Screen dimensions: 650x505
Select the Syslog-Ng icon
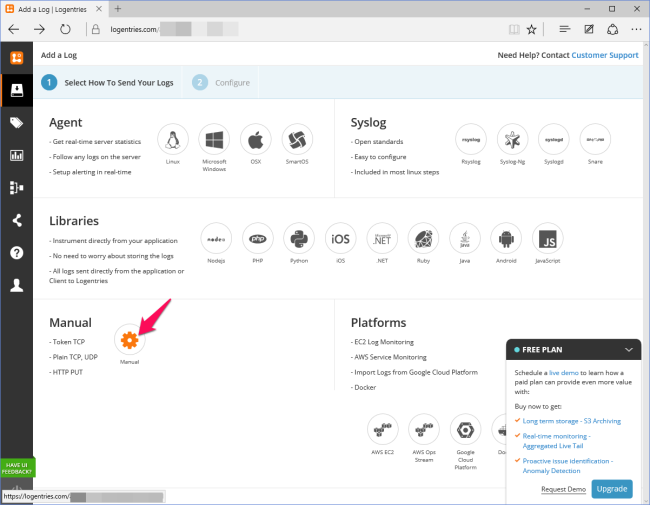tap(512, 140)
